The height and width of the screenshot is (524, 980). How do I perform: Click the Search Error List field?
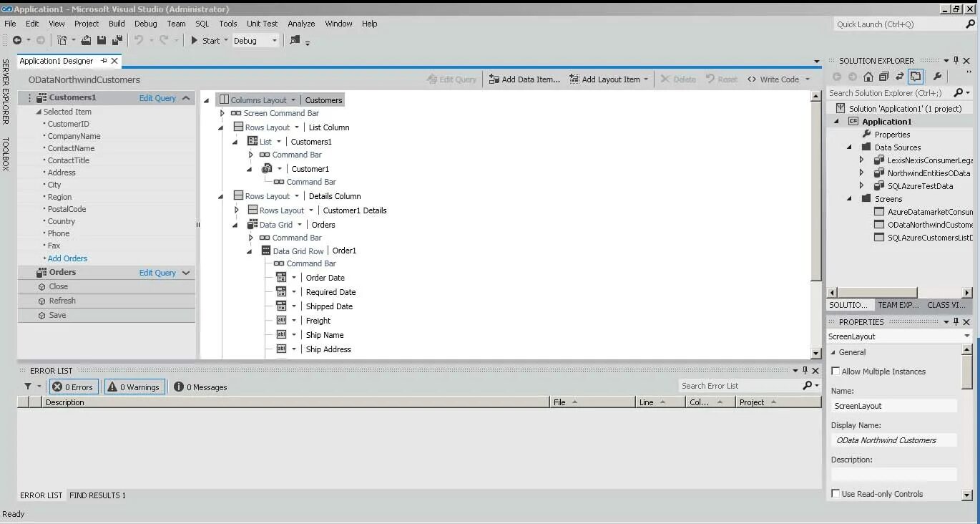[x=740, y=386]
